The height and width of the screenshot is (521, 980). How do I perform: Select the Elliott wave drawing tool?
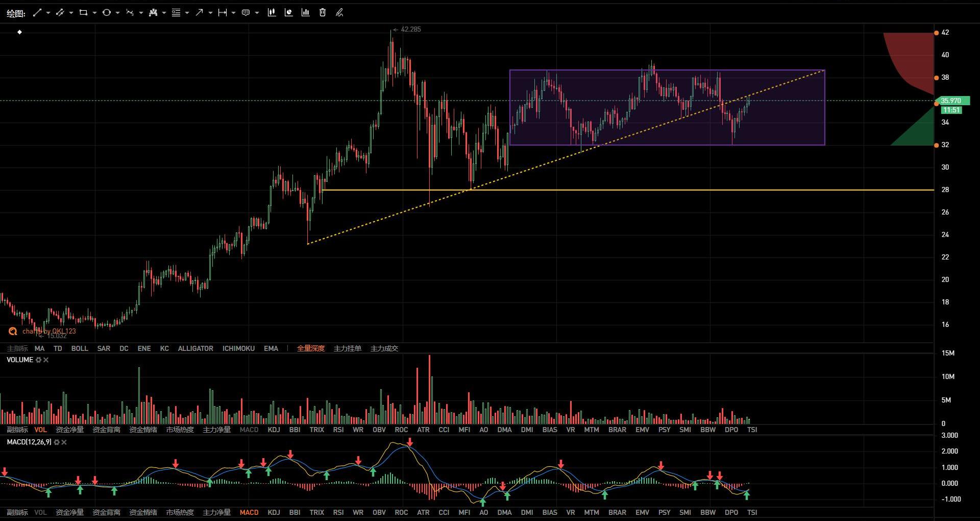(x=130, y=13)
